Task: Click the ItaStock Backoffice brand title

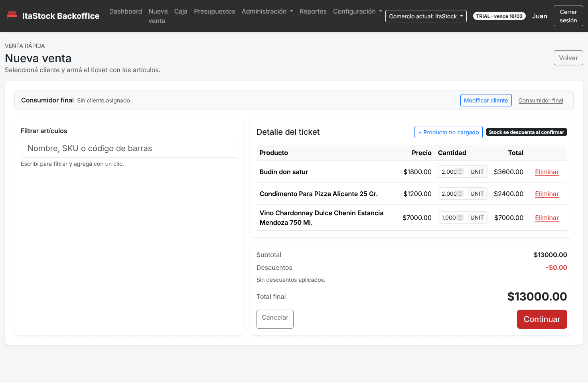Action: pos(61,16)
